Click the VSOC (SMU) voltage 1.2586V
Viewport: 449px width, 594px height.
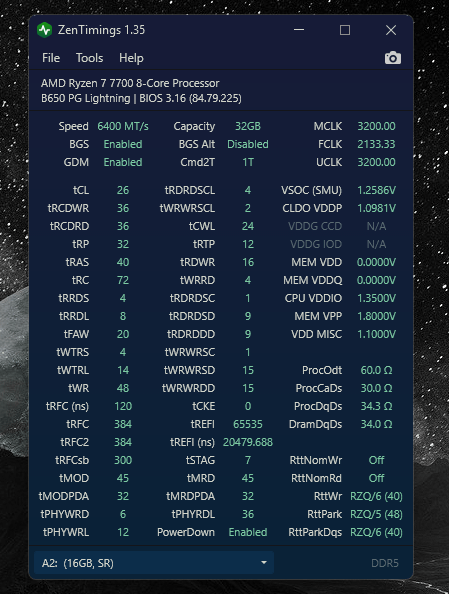coord(376,190)
